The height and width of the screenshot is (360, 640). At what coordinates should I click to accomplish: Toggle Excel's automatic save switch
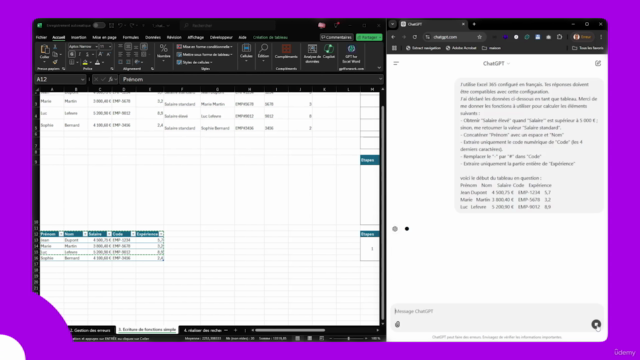[x=99, y=25]
